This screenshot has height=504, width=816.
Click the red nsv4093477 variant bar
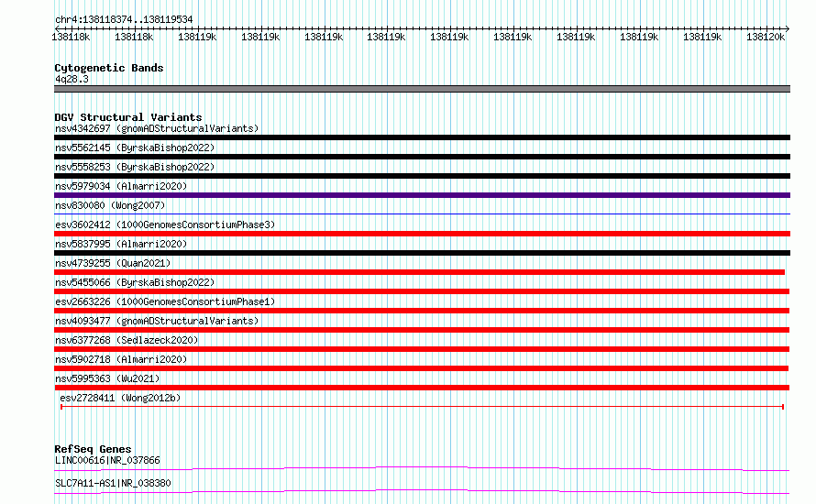[x=422, y=330]
